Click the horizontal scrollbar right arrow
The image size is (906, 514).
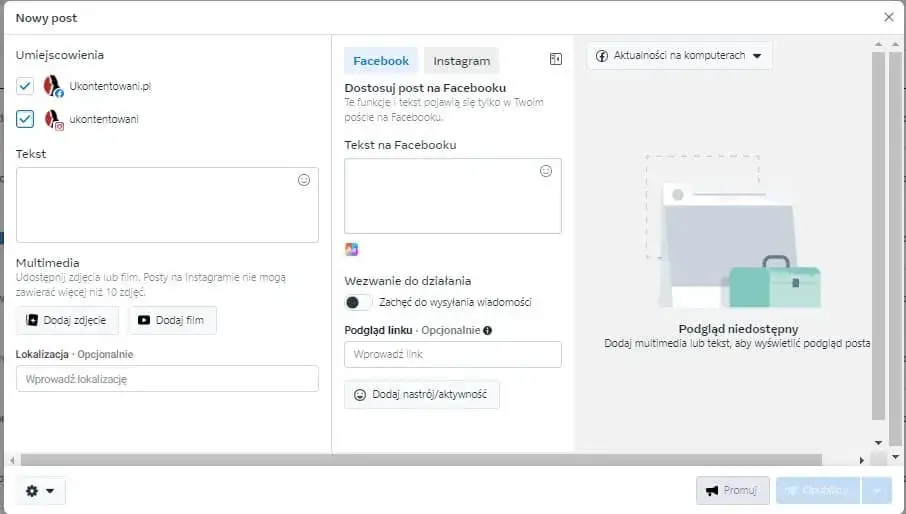tap(862, 460)
